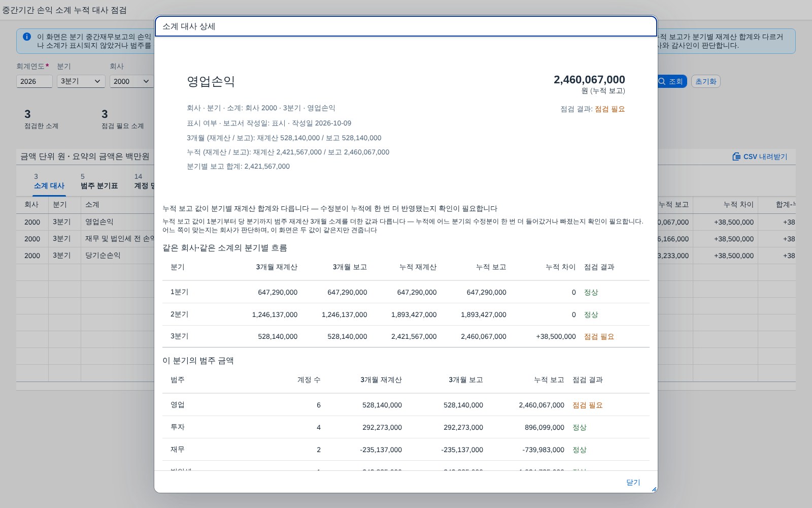Screen dimensions: 812x508
Task: Click -739,983,000 in the 재무 row
Action: (x=543, y=450)
